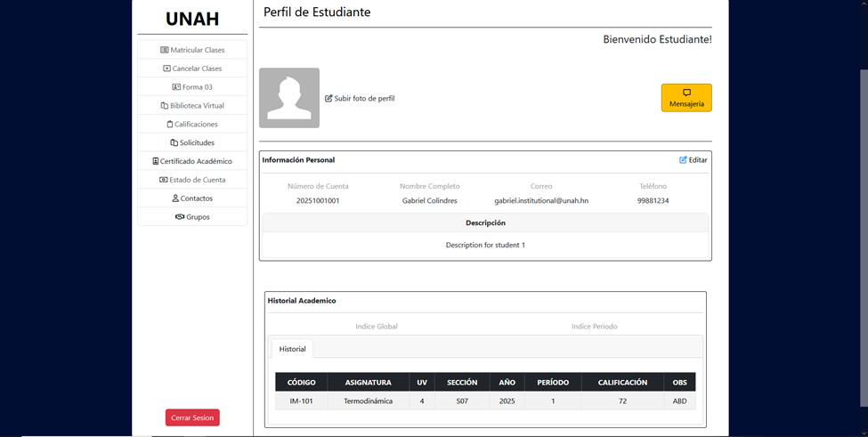Click the UNAH logo heading
The width and height of the screenshot is (868, 437).
192,19
